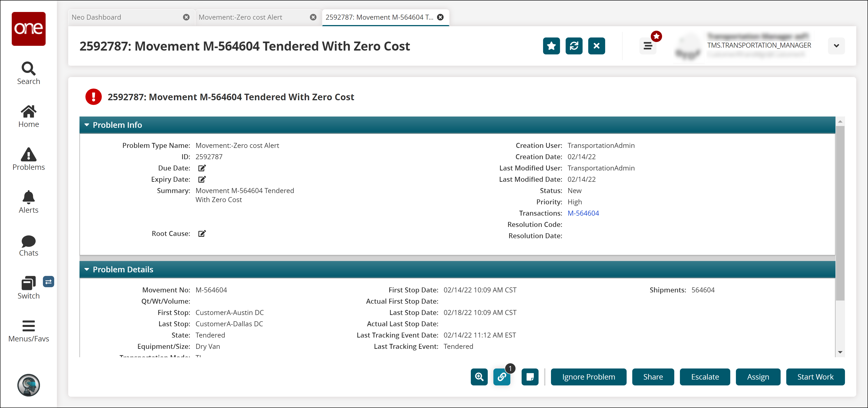Open the Chats sidebar icon
Screen dimensions: 868x408
28,245
